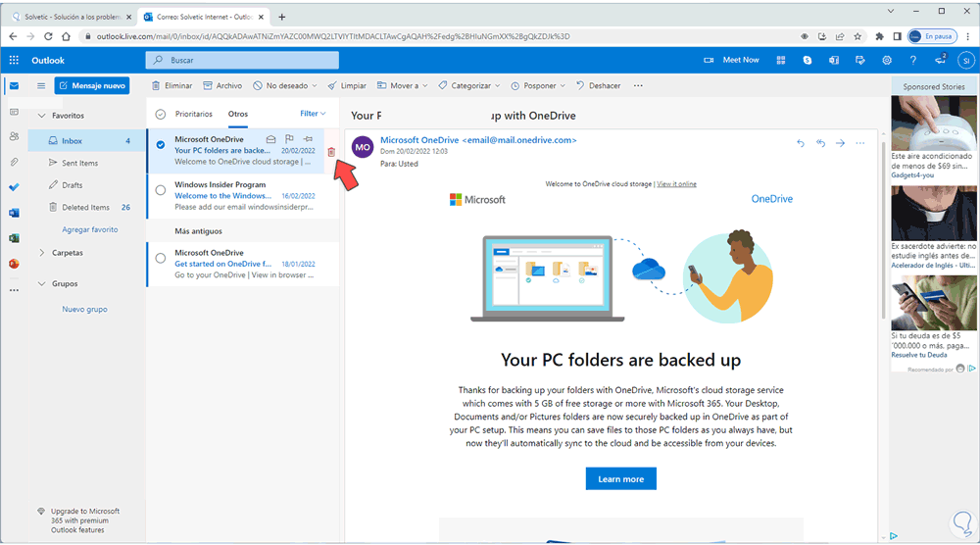Image resolution: width=980 pixels, height=545 pixels.
Task: Open Outlook settings gear
Action: [x=887, y=60]
